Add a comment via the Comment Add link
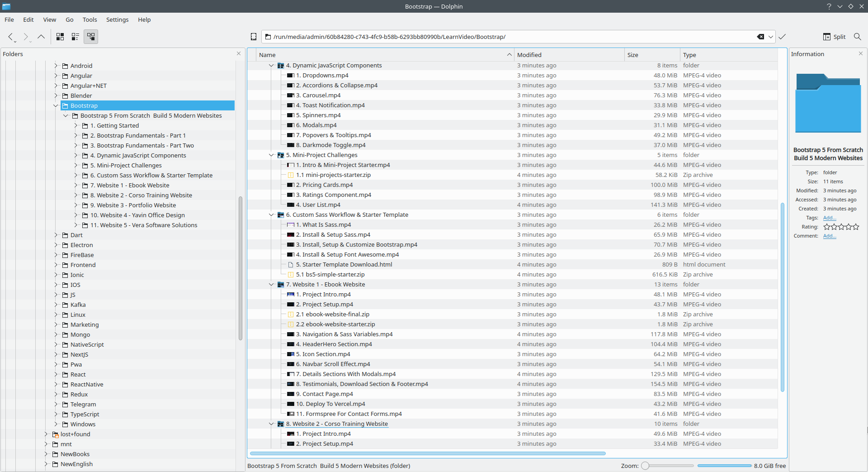 click(x=830, y=236)
